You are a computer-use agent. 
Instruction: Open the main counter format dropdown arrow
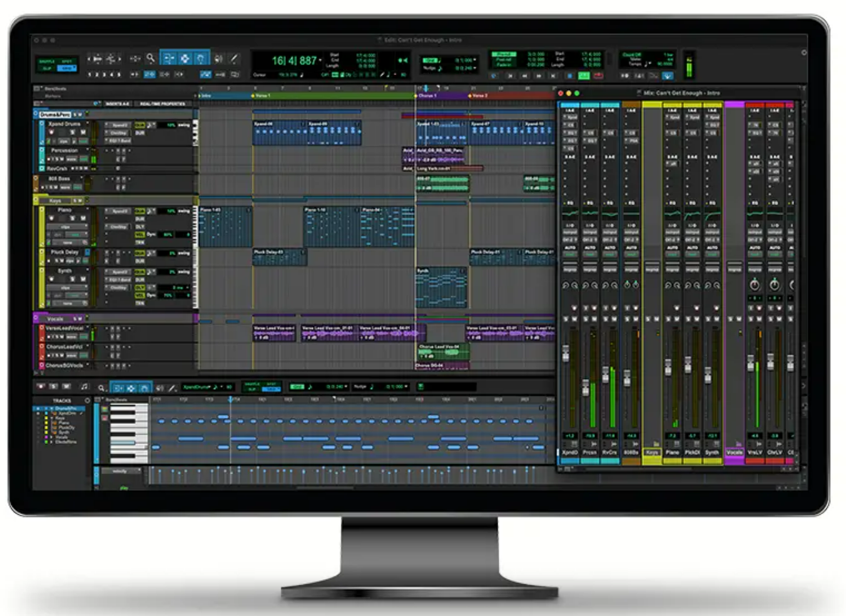click(320, 61)
